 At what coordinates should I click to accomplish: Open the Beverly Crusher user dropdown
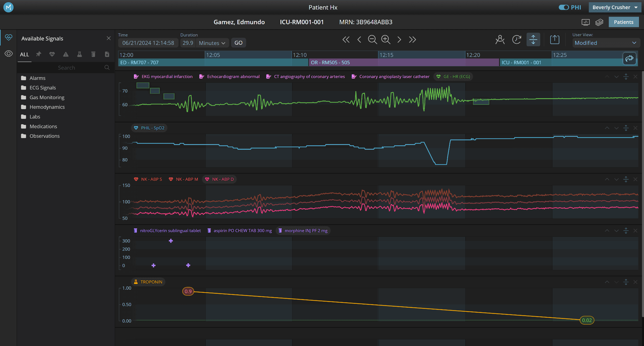(x=615, y=7)
